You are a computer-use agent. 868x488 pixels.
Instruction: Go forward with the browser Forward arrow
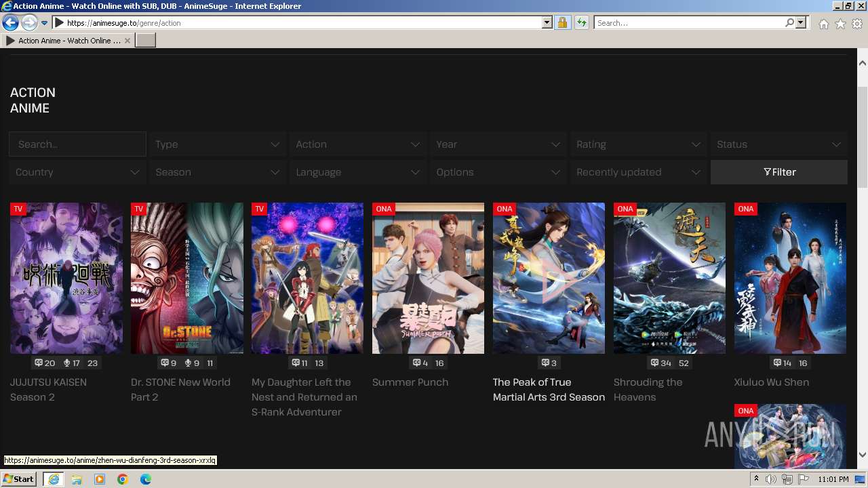[29, 23]
